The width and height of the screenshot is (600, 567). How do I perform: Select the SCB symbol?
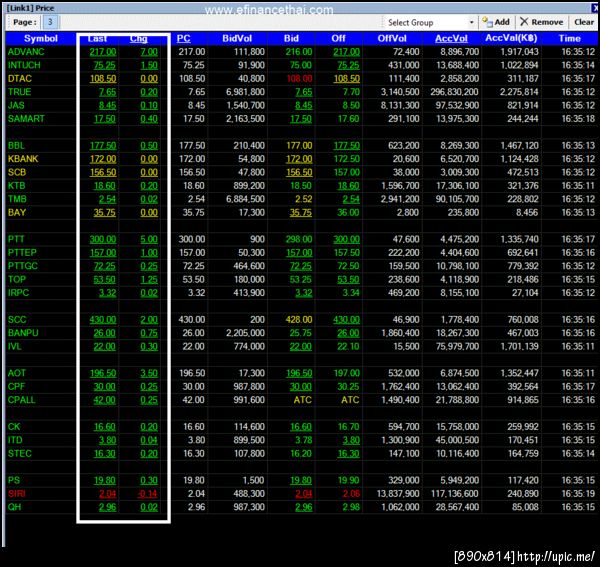[x=17, y=172]
